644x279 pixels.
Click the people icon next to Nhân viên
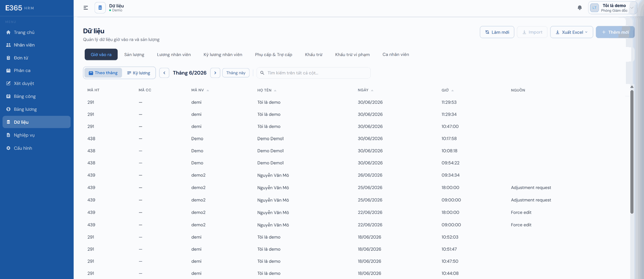point(8,45)
